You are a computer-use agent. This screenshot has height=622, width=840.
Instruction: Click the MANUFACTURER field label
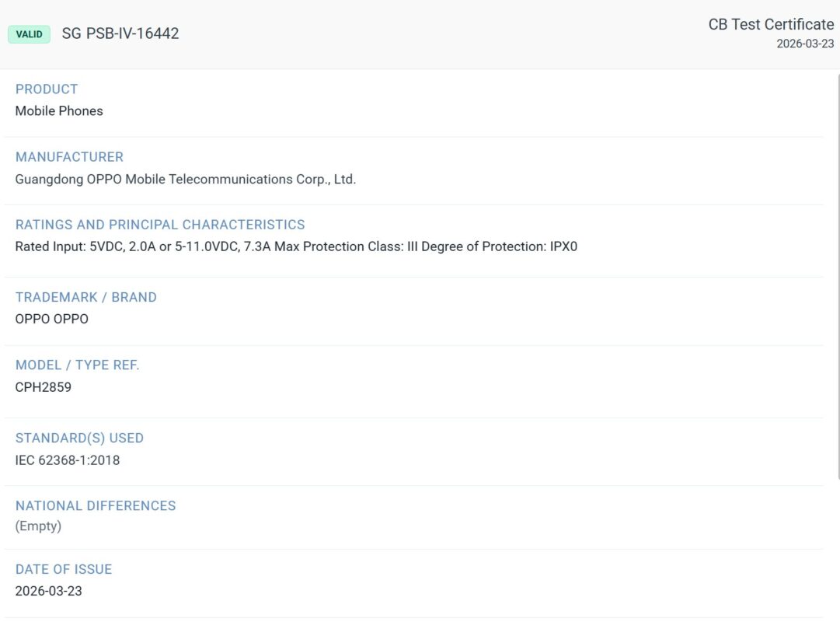[70, 156]
